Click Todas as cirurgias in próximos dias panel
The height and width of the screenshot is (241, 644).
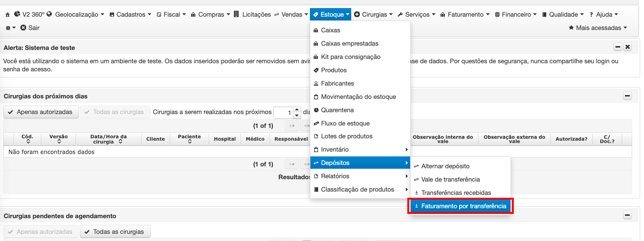[115, 112]
